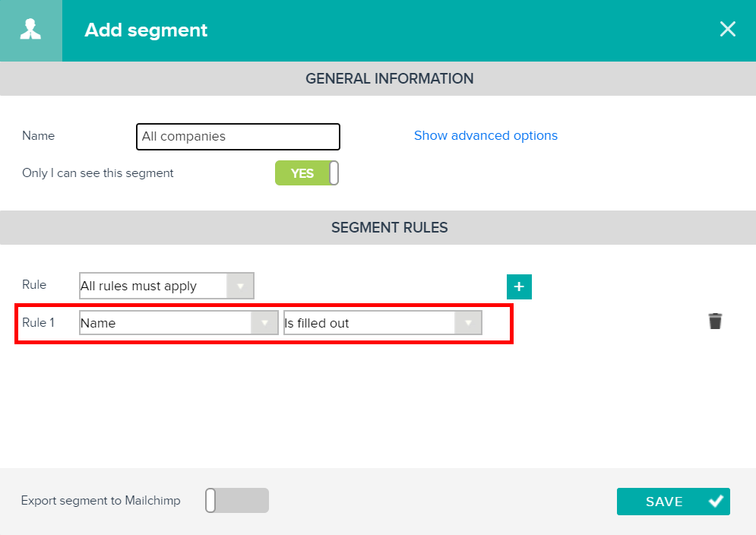Click the segment Name field containing 'All companies'
Viewport: 756px width, 535px height.
[238, 137]
